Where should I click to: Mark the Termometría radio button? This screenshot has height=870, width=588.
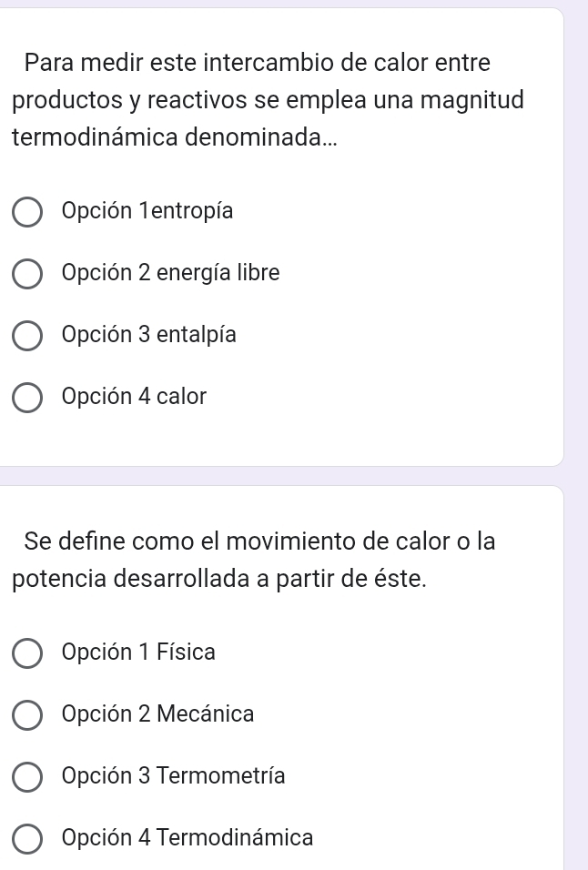27,776
